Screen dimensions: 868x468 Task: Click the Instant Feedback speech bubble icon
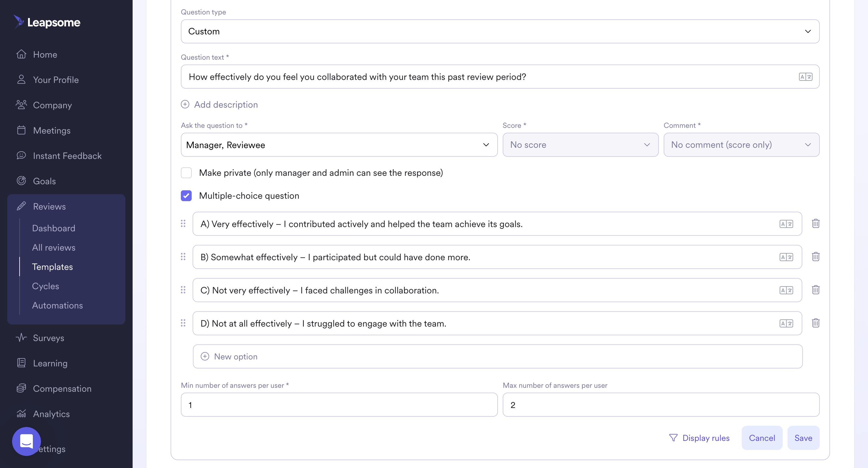point(21,155)
